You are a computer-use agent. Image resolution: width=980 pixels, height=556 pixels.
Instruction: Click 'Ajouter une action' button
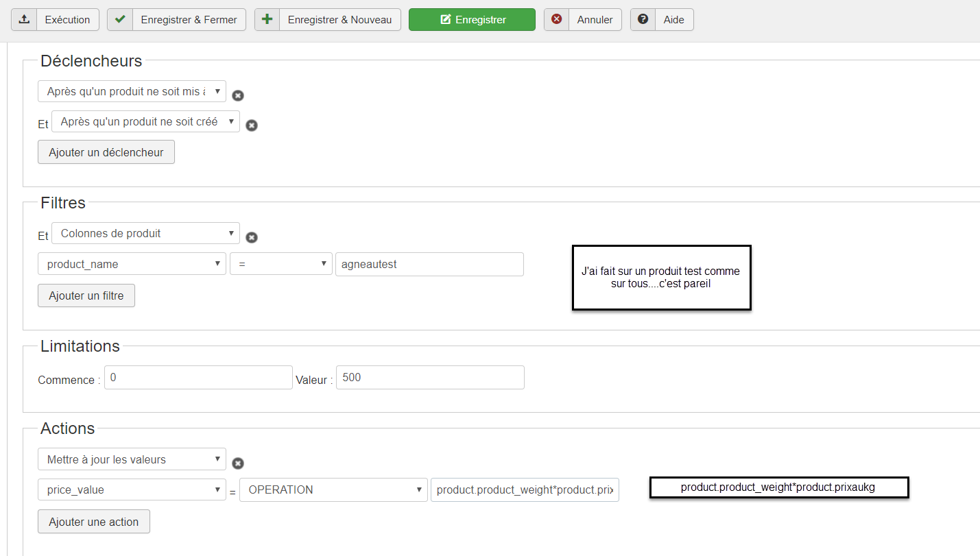click(x=94, y=522)
